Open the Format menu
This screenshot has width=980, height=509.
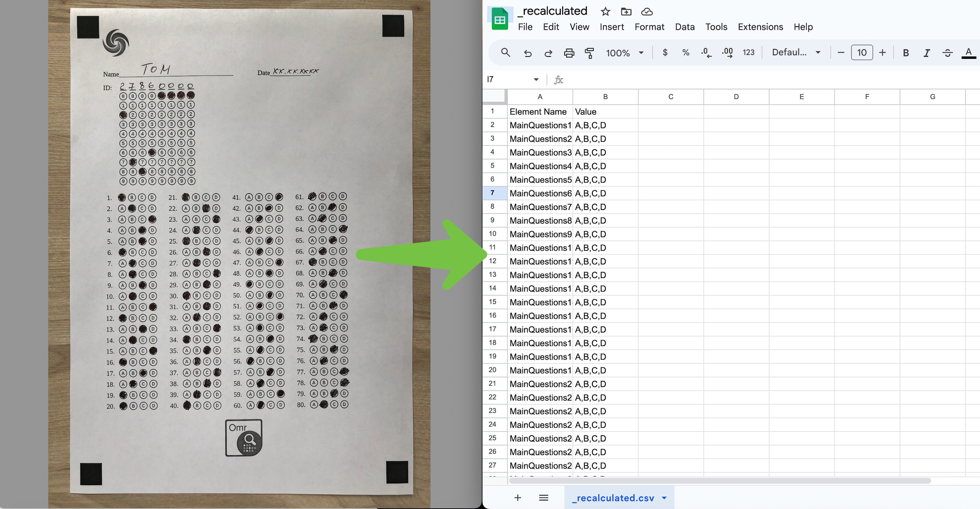coord(649,27)
